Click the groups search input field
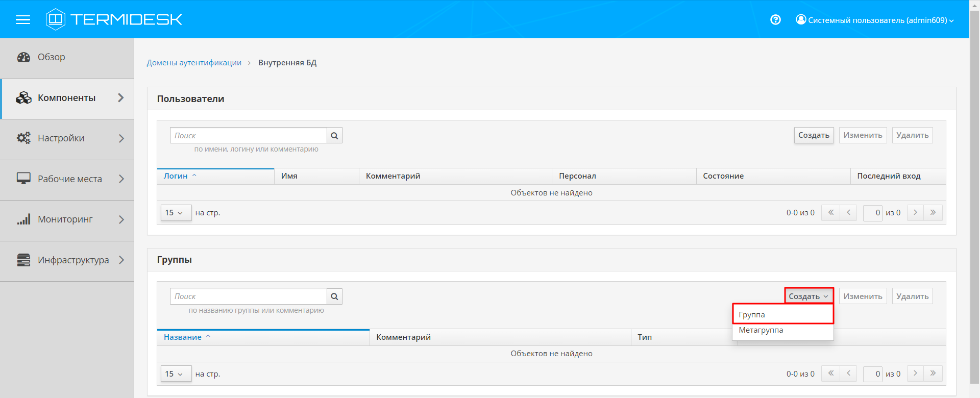The image size is (980, 398). 249,296
